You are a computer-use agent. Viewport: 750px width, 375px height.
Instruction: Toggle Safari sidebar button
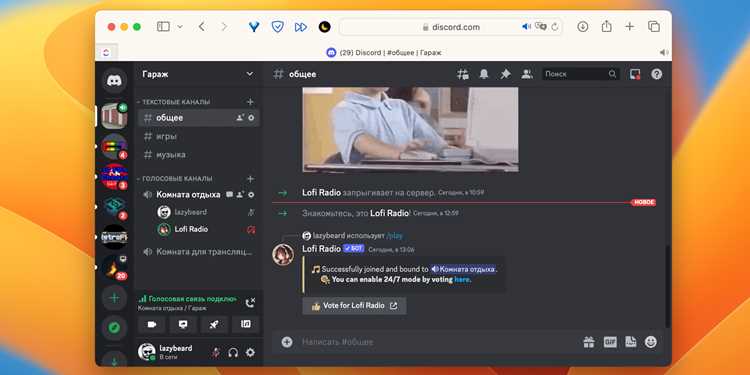click(164, 27)
